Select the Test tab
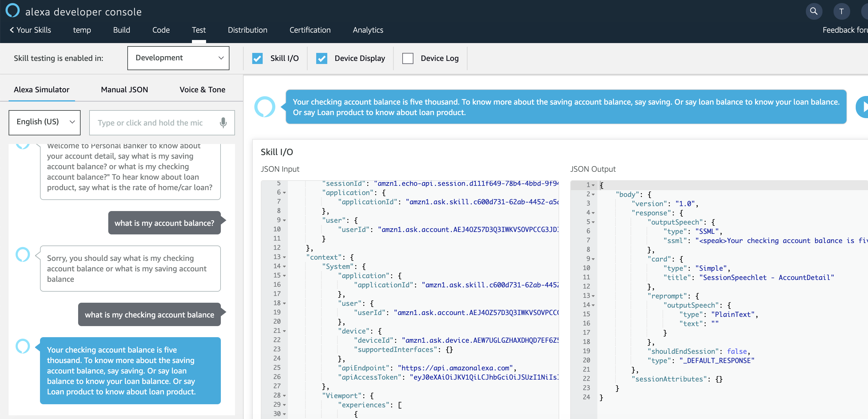The height and width of the screenshot is (419, 868). pos(199,30)
